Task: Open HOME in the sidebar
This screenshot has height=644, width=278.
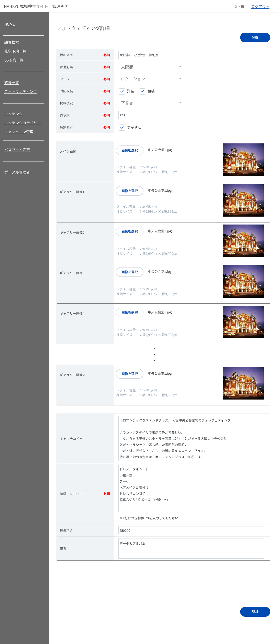Action: (10, 24)
